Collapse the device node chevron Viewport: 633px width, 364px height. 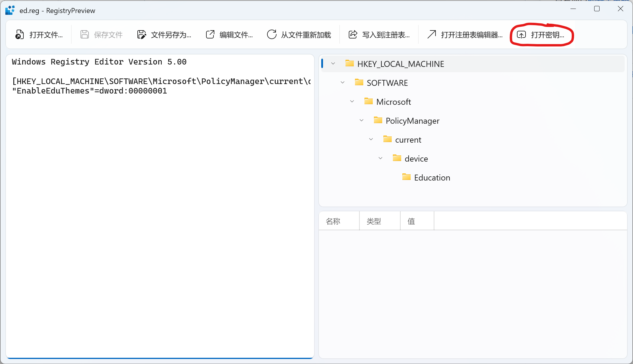click(380, 158)
